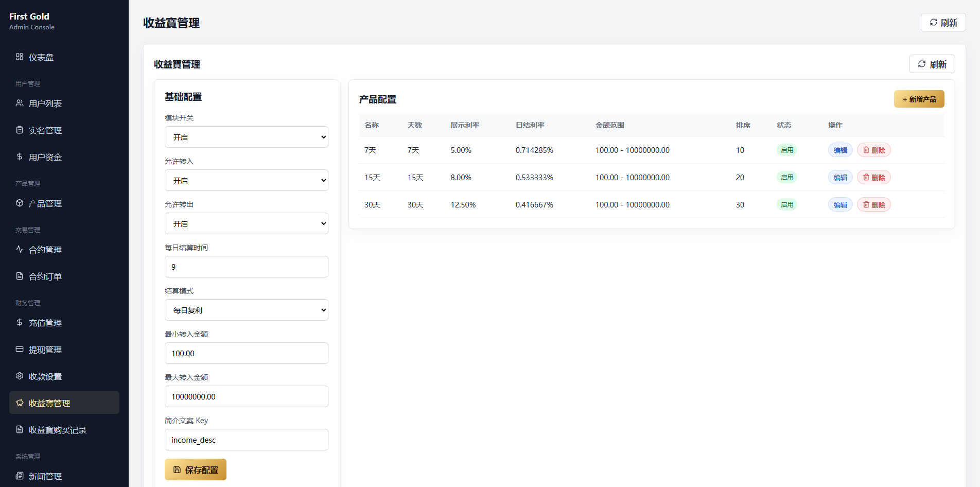Click the card icon beside 提现管理
The height and width of the screenshot is (487, 980).
click(20, 349)
